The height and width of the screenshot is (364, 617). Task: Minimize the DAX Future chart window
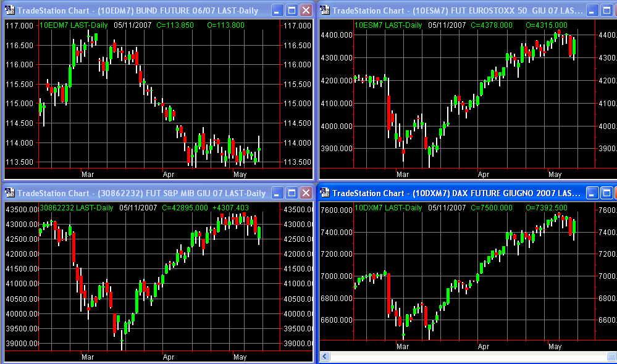click(592, 193)
